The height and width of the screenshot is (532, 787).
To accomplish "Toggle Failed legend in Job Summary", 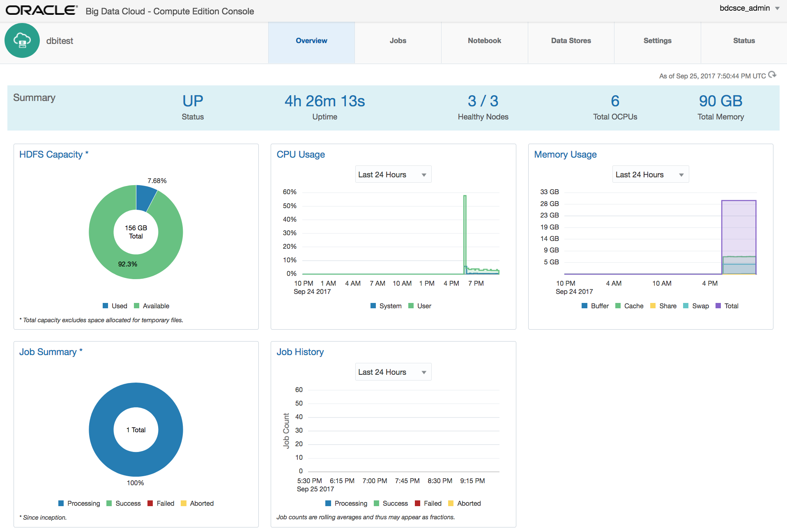I will click(x=161, y=503).
